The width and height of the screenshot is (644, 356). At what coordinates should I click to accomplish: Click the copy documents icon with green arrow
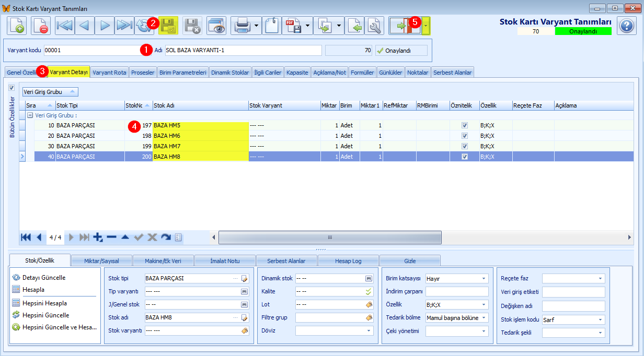click(x=324, y=25)
